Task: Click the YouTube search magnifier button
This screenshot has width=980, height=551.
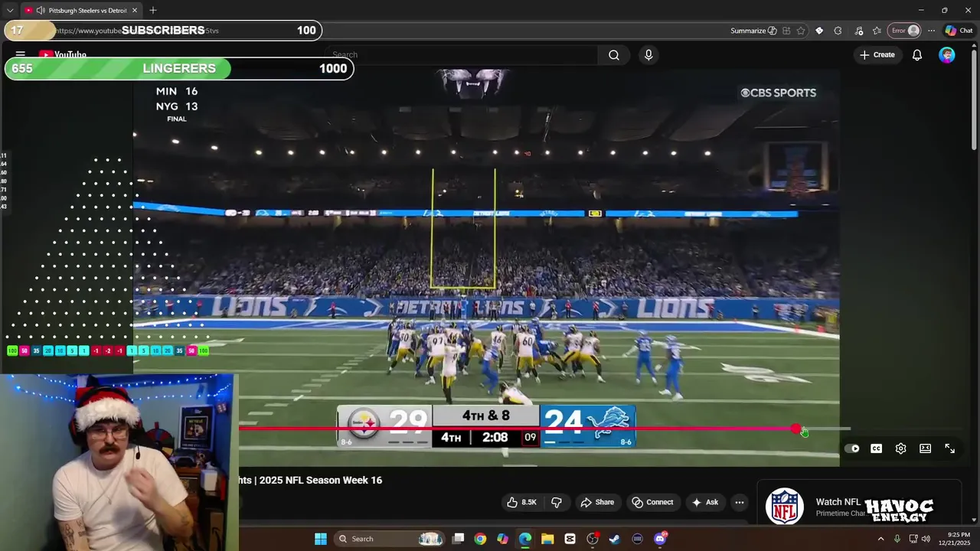Action: [x=614, y=55]
